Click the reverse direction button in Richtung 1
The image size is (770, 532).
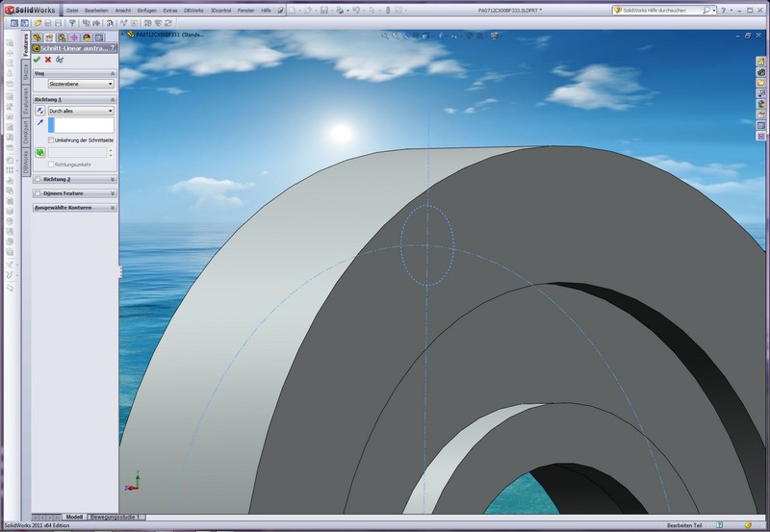pos(40,111)
